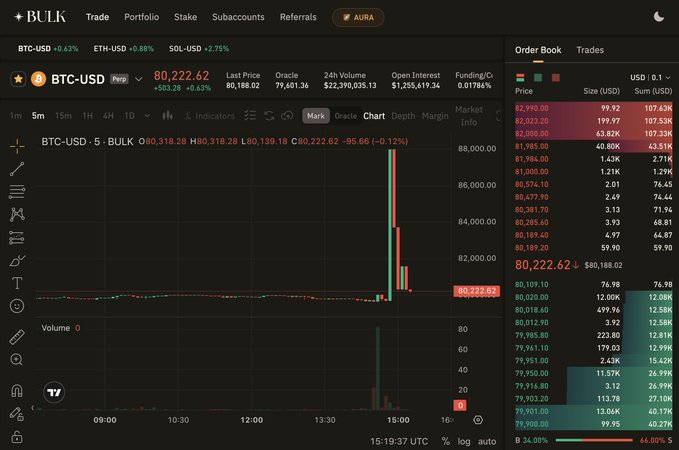
Task: Toggle percent scale mode
Action: pos(445,441)
